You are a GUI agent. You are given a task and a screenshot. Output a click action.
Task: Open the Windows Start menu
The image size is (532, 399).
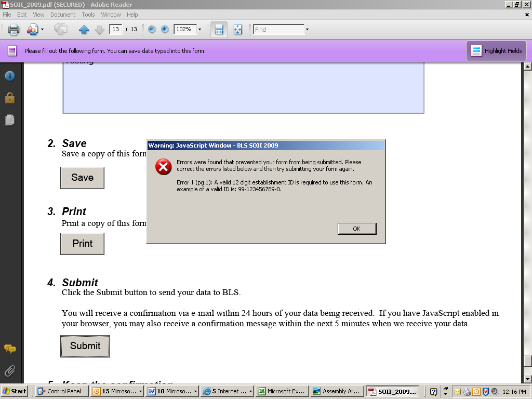15,391
